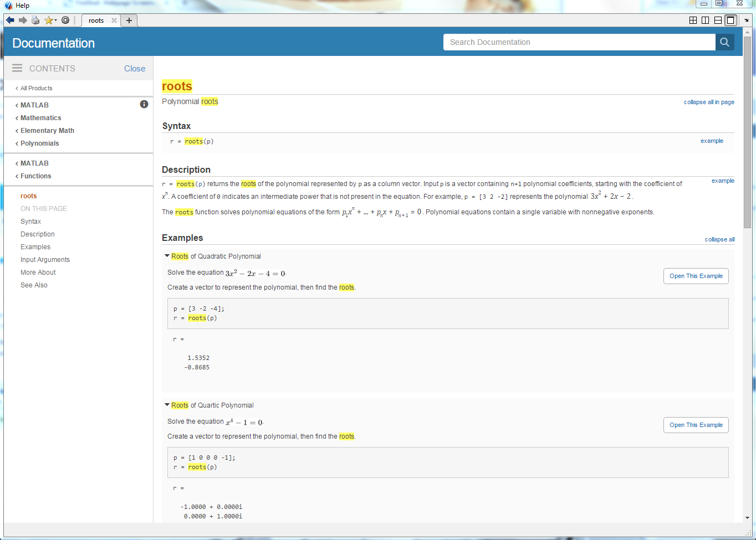Switch to top/bottom split layout
This screenshot has width=756, height=540.
[718, 20]
